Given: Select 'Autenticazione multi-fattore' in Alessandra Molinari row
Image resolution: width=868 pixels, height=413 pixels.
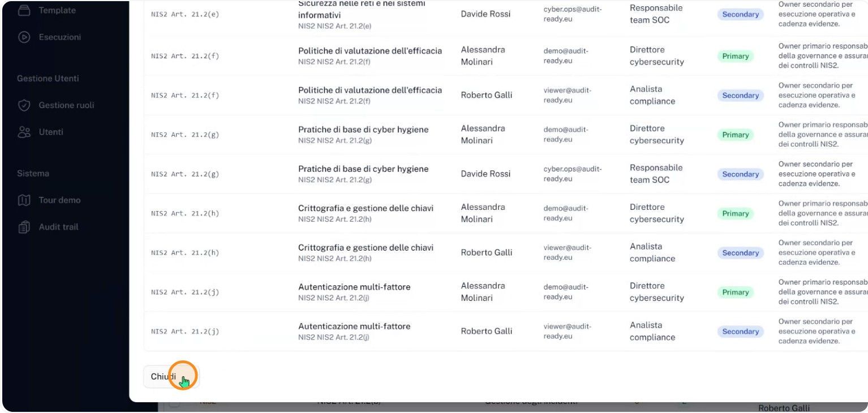Looking at the screenshot, I should (x=354, y=287).
